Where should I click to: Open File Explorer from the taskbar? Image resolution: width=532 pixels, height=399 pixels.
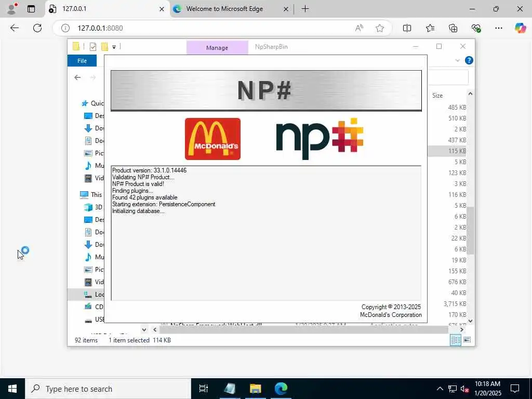[255, 389]
